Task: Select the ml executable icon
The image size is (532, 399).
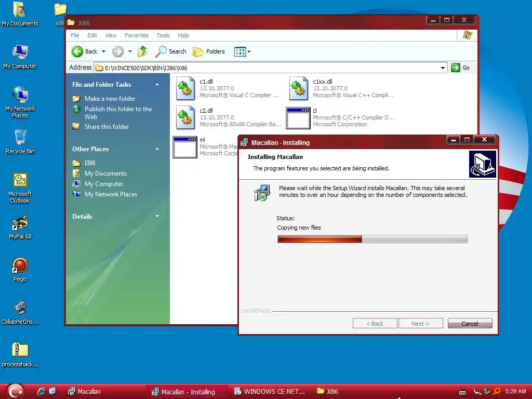Action: (184, 147)
